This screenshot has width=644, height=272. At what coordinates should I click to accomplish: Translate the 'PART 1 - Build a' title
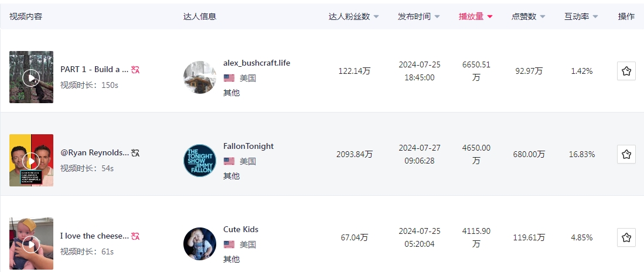(135, 70)
